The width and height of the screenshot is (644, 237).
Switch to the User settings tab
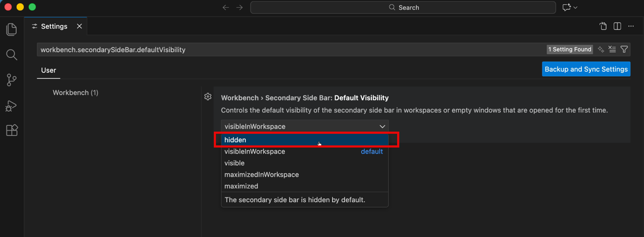[49, 70]
